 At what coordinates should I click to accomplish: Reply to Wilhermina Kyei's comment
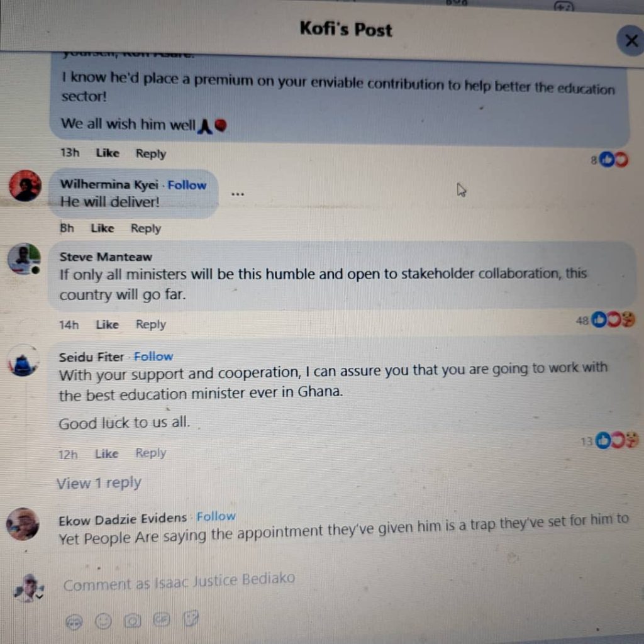point(146,229)
